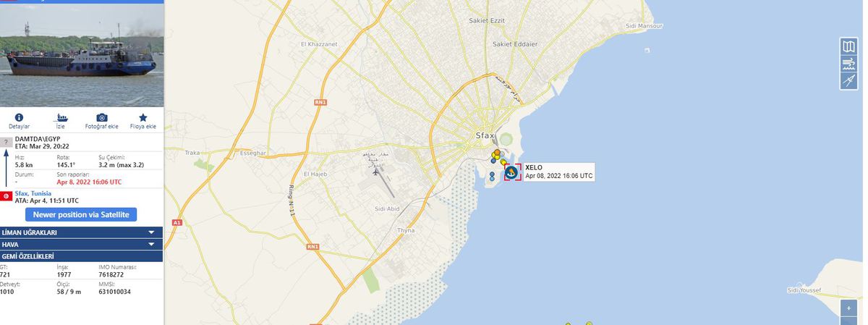Toggle the wind and waves weather layer
The image size is (868, 325).
[848, 64]
